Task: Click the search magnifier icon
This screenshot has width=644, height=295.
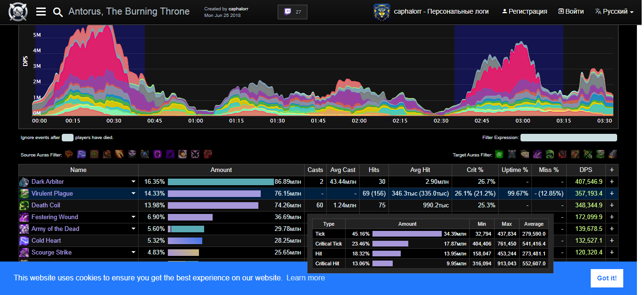Action: [x=58, y=12]
